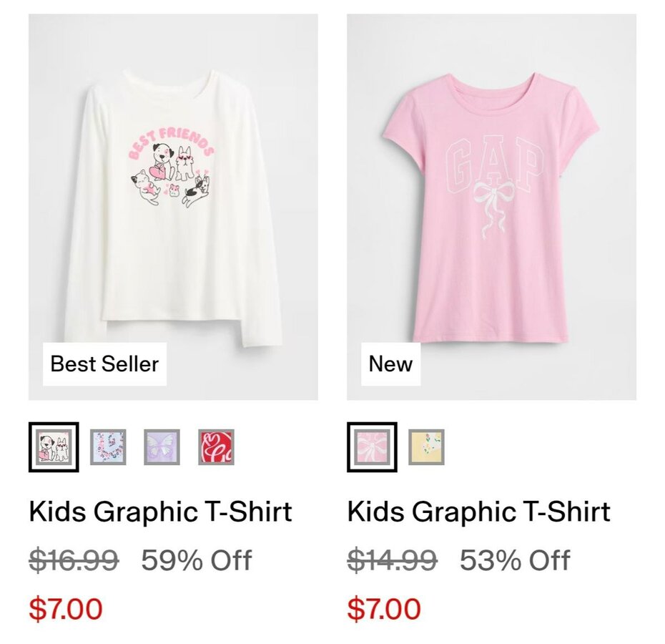This screenshot has height=644, width=665.
Task: Click the red $7.00 price below 59% Off
Action: [x=66, y=609]
